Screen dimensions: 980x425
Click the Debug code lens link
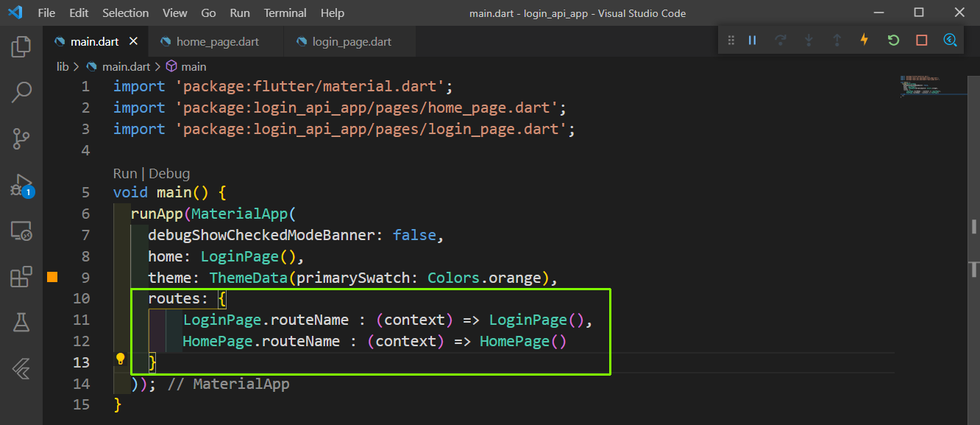click(169, 174)
